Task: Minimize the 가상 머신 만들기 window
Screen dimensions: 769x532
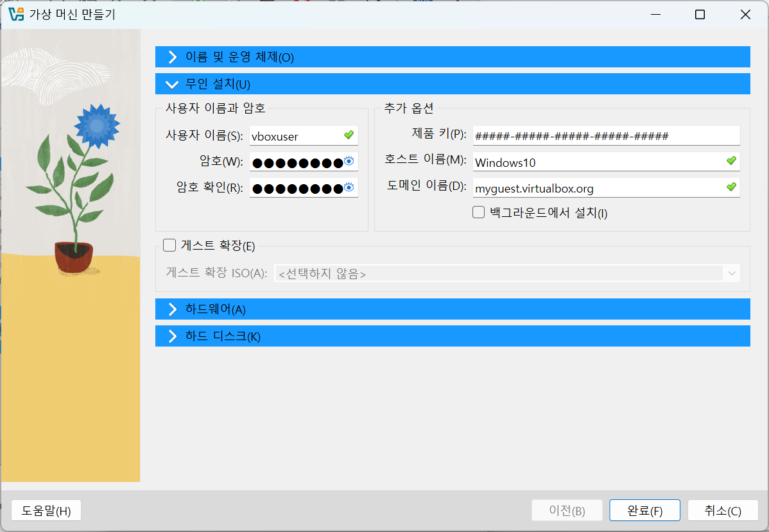Action: 656,14
